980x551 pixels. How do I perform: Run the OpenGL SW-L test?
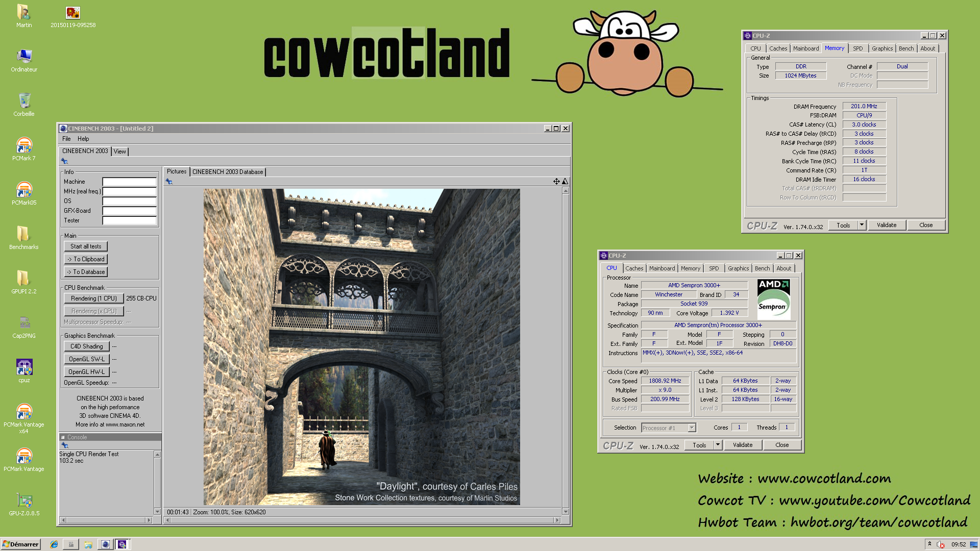pyautogui.click(x=87, y=359)
